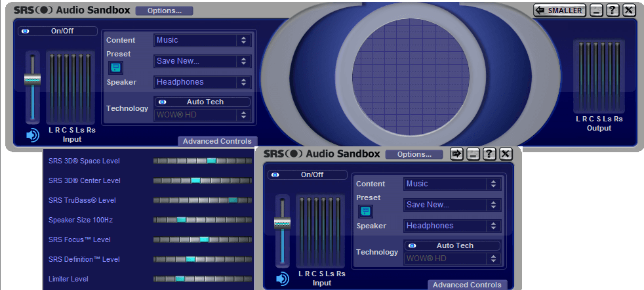
Task: Open help question mark in large window
Action: [613, 10]
